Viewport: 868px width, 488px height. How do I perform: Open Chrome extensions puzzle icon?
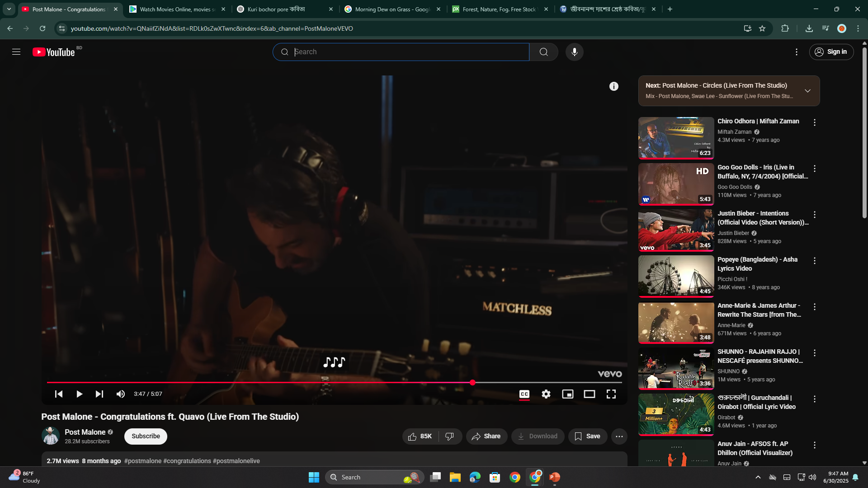[x=785, y=28]
